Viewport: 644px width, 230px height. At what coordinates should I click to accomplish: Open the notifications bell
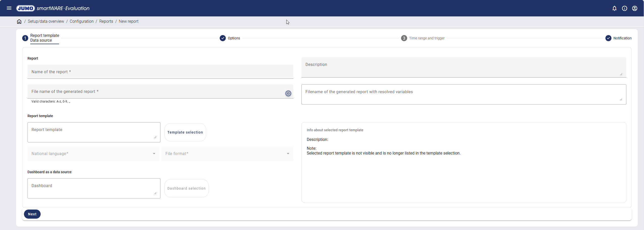pyautogui.click(x=614, y=8)
